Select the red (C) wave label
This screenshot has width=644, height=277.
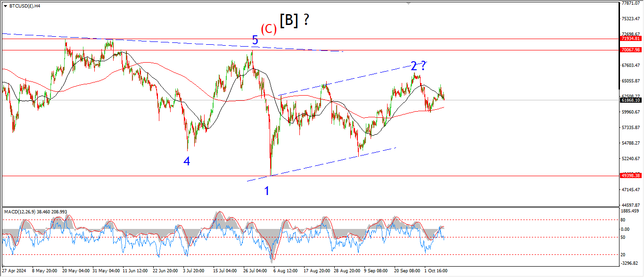[x=269, y=29]
